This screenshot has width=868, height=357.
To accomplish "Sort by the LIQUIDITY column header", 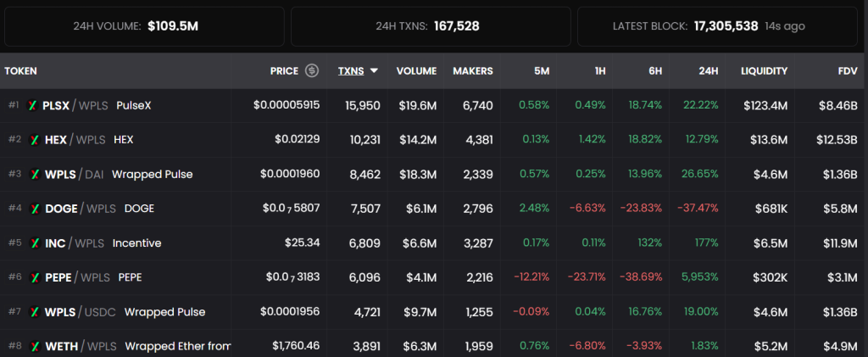I will coord(764,71).
